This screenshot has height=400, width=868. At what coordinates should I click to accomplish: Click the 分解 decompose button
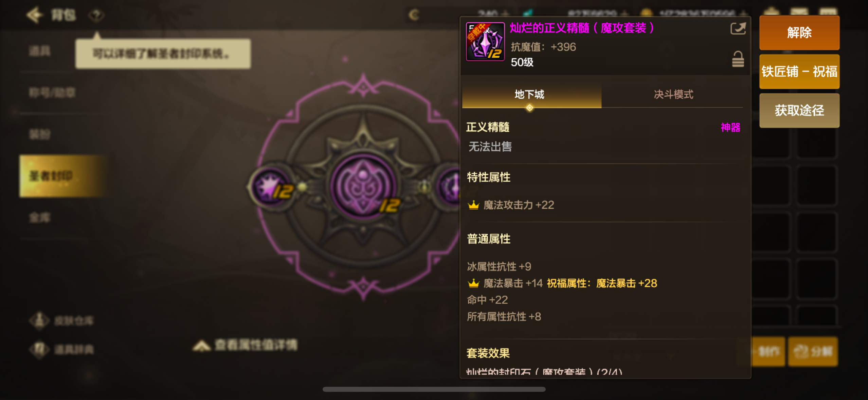(813, 351)
